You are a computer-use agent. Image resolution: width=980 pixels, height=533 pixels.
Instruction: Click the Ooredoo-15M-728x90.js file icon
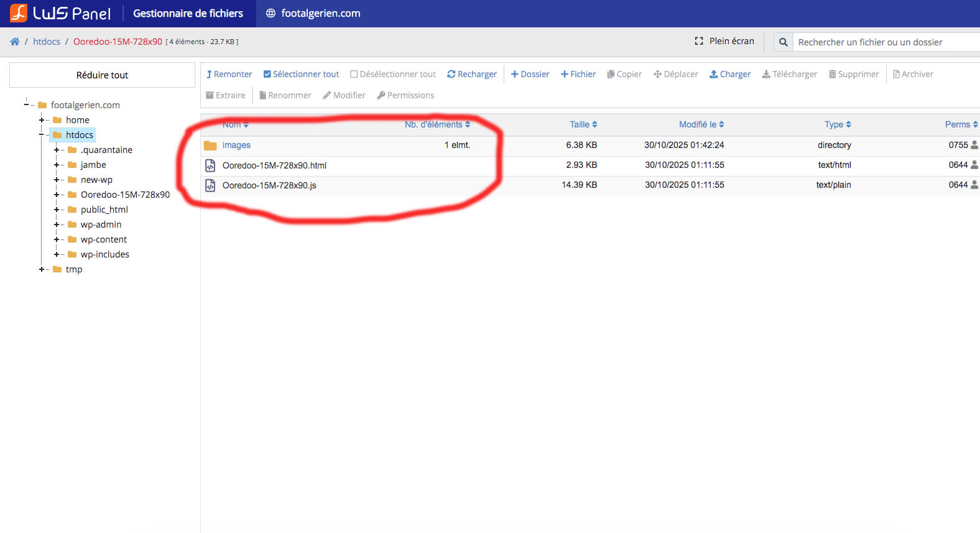(210, 185)
